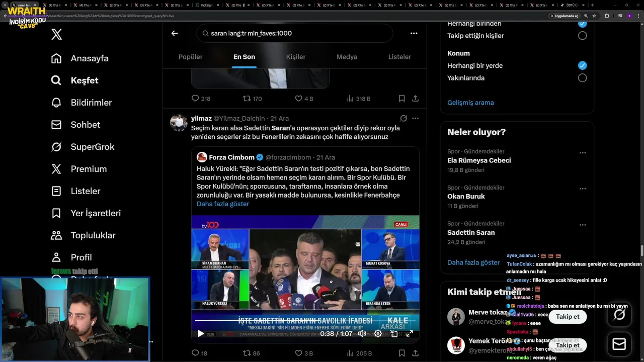The width and height of the screenshot is (644, 362).
Task: Enter video fullscreen mode
Action: tap(410, 333)
